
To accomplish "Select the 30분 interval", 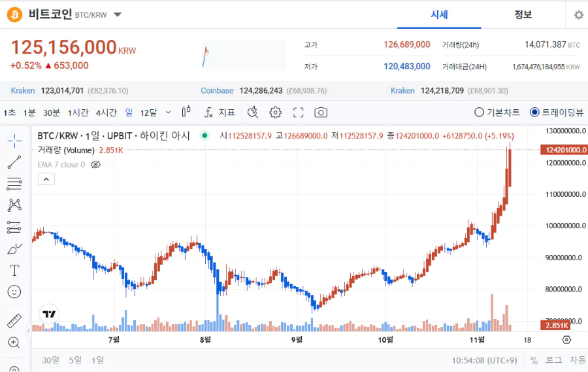I will click(52, 112).
